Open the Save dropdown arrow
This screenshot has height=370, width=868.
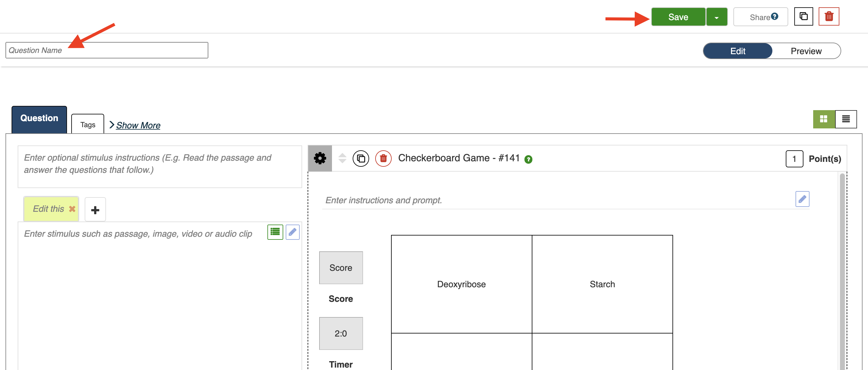click(716, 17)
